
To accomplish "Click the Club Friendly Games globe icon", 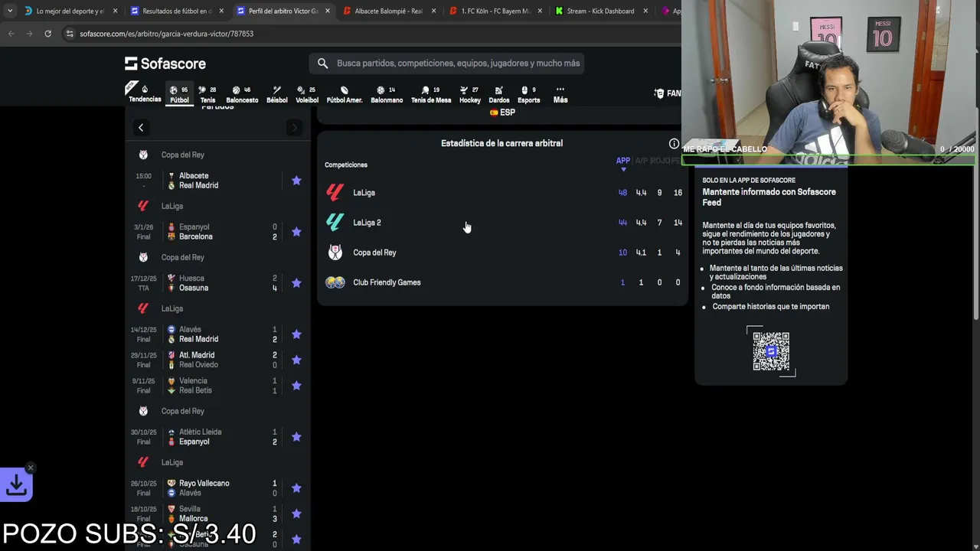I will [x=335, y=282].
